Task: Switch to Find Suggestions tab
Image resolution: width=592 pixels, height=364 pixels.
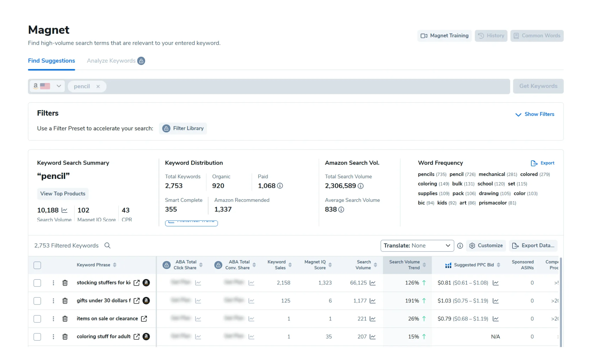Action: pyautogui.click(x=51, y=61)
